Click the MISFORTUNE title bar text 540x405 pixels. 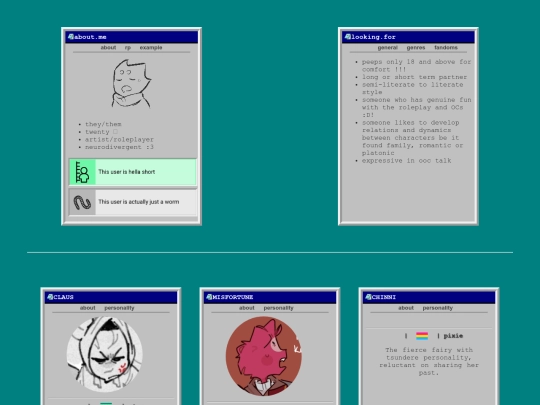232,297
